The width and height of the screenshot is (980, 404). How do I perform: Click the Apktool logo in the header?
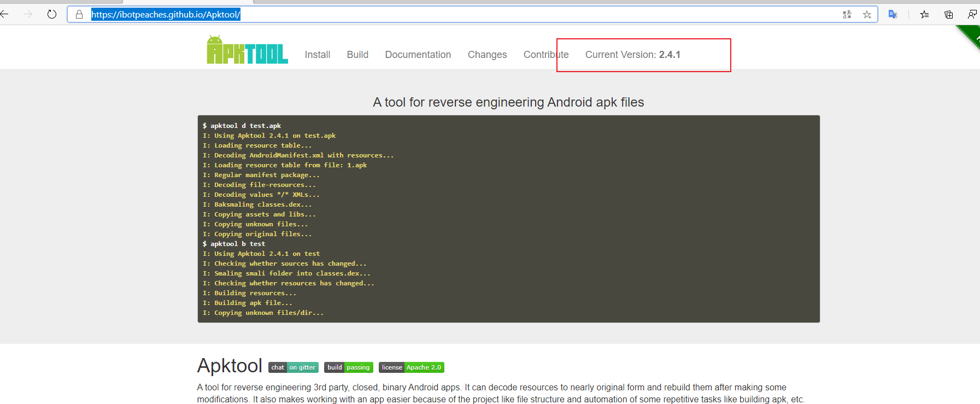coord(247,50)
